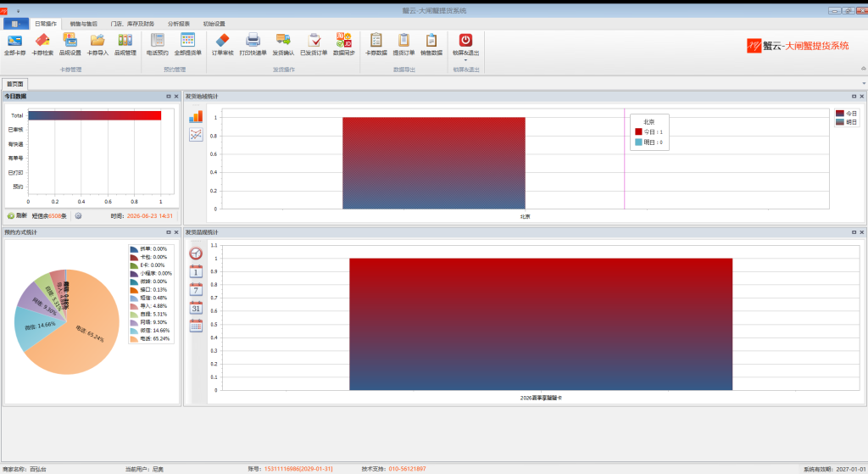Viewport: 868px width, 474px height.
Task: Expand the 锁屏&退出 dropdown arrow
Action: (465, 60)
